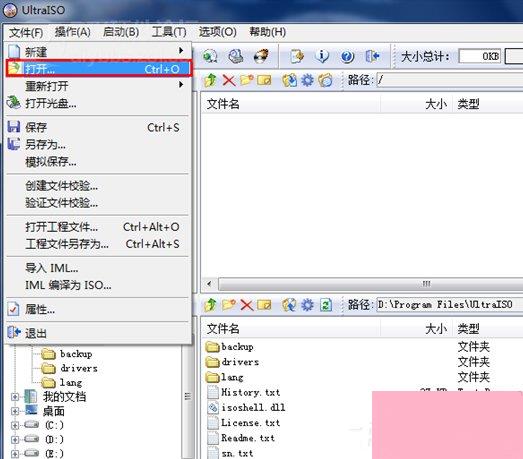Click the red X delete icon, image pane
The height and width of the screenshot is (459, 523).
point(229,80)
